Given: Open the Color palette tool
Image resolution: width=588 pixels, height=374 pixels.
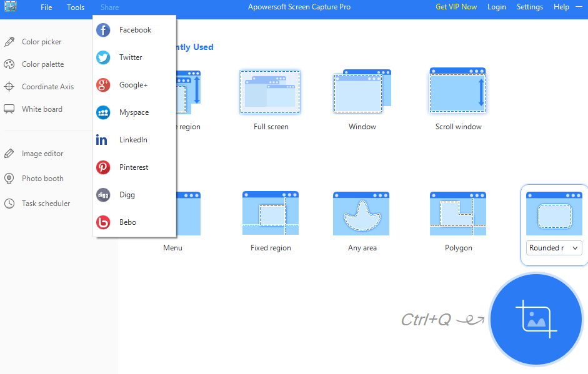Looking at the screenshot, I should point(42,64).
